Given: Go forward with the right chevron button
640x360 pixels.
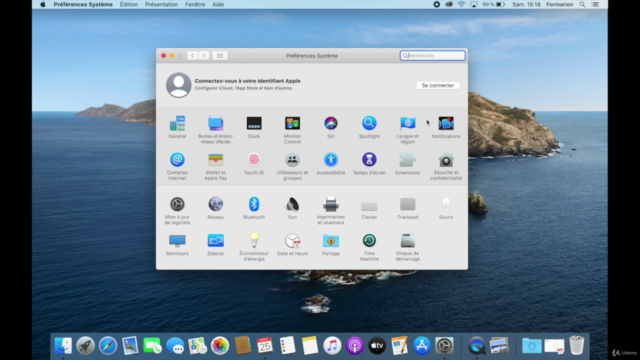Looking at the screenshot, I should 204,56.
